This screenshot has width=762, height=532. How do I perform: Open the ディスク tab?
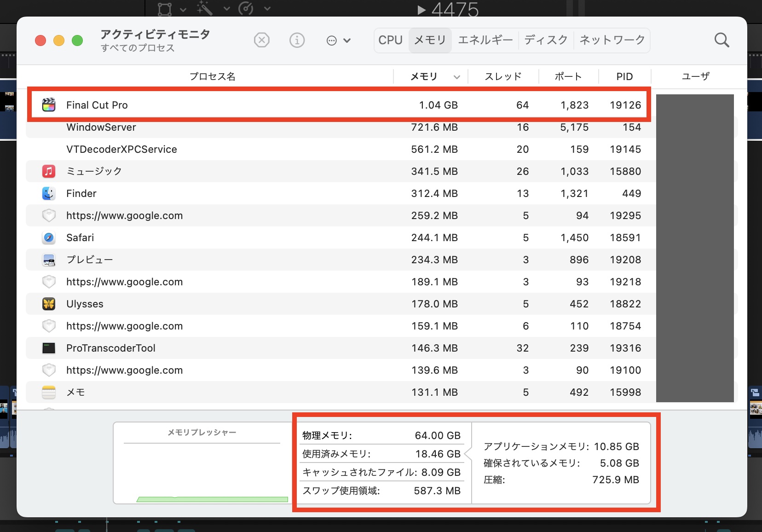(546, 40)
